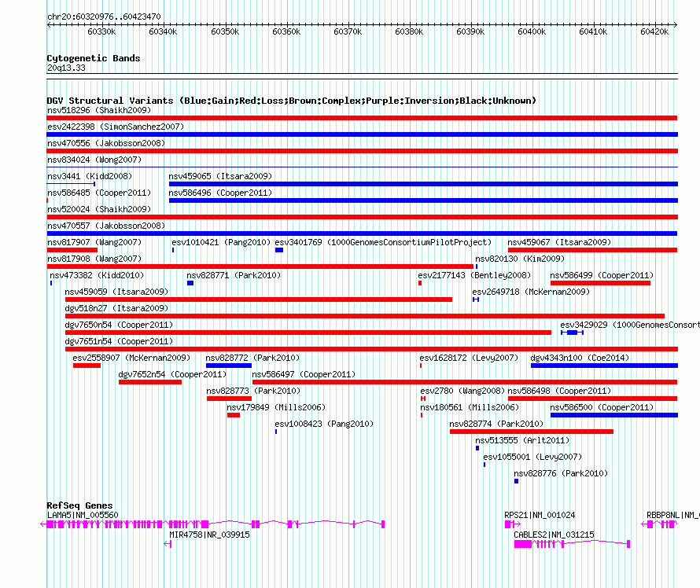Select nsv828773 (Park2010) label
This screenshot has height=588, width=700.
(x=253, y=391)
